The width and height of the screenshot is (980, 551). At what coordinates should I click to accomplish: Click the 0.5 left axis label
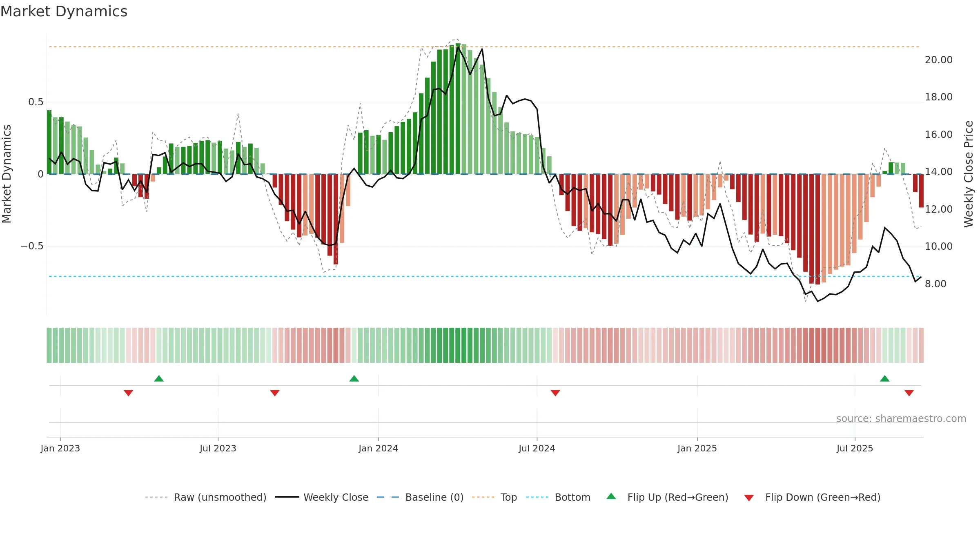click(36, 102)
